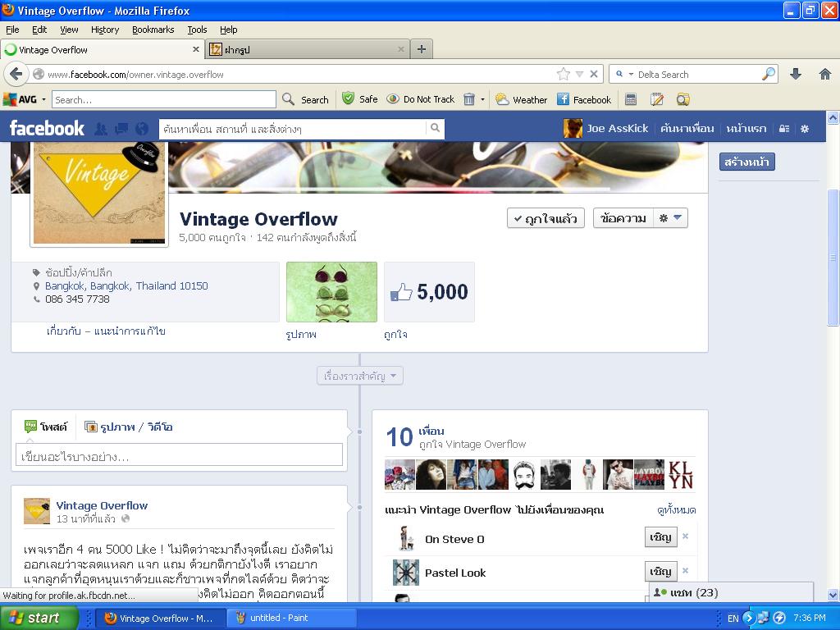This screenshot has height=630, width=840.
Task: Toggle AVG Do Not Track
Action: 421,99
